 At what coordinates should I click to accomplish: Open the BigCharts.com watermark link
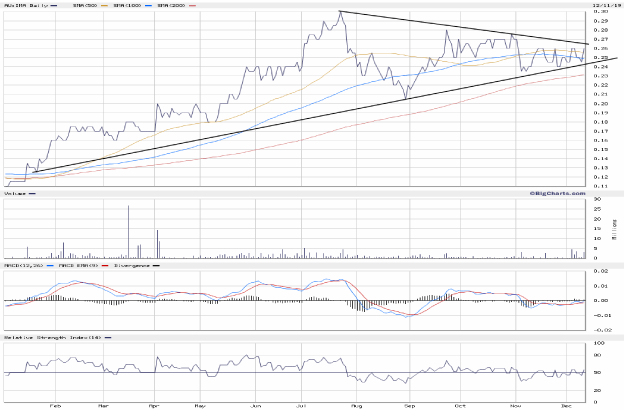[557, 192]
